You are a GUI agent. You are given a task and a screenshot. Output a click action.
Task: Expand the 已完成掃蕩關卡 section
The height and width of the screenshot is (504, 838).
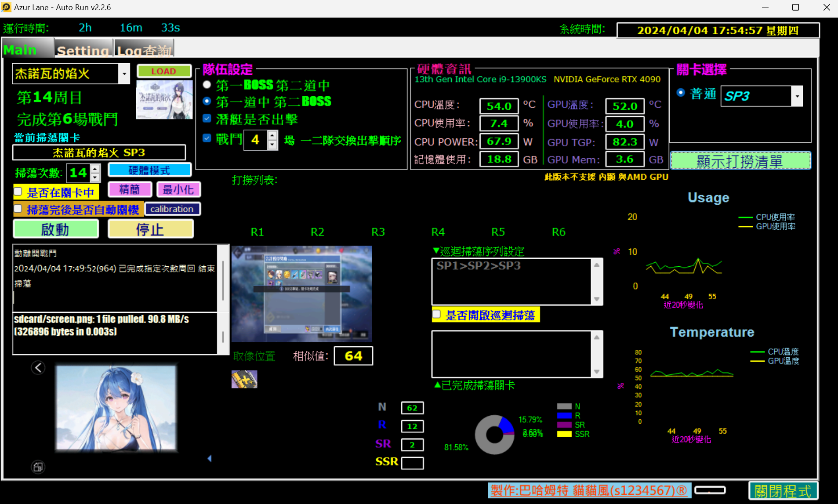click(437, 385)
